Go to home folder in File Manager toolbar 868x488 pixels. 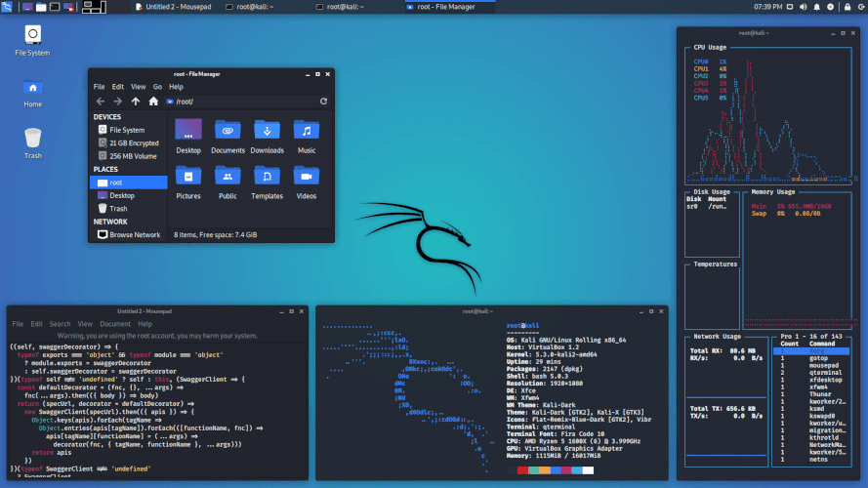tap(152, 102)
